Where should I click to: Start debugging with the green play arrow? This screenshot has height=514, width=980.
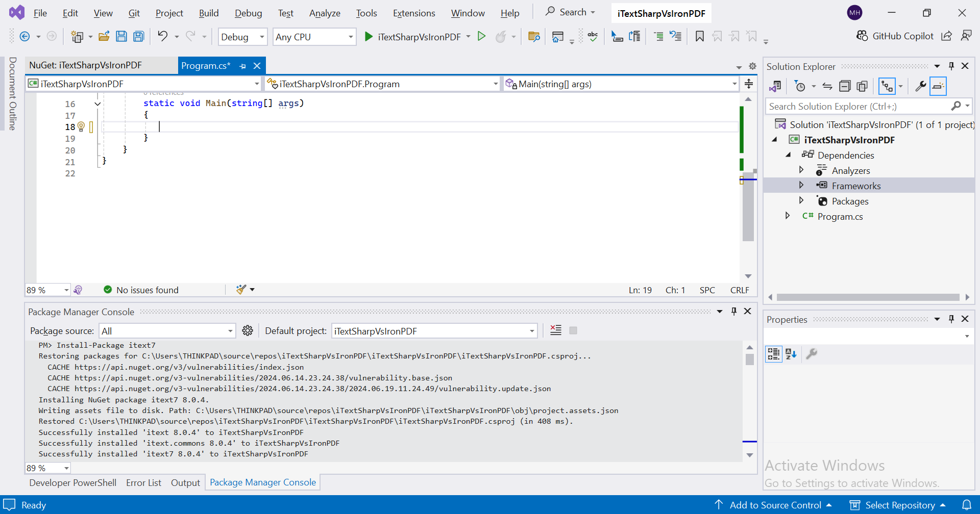click(x=369, y=37)
